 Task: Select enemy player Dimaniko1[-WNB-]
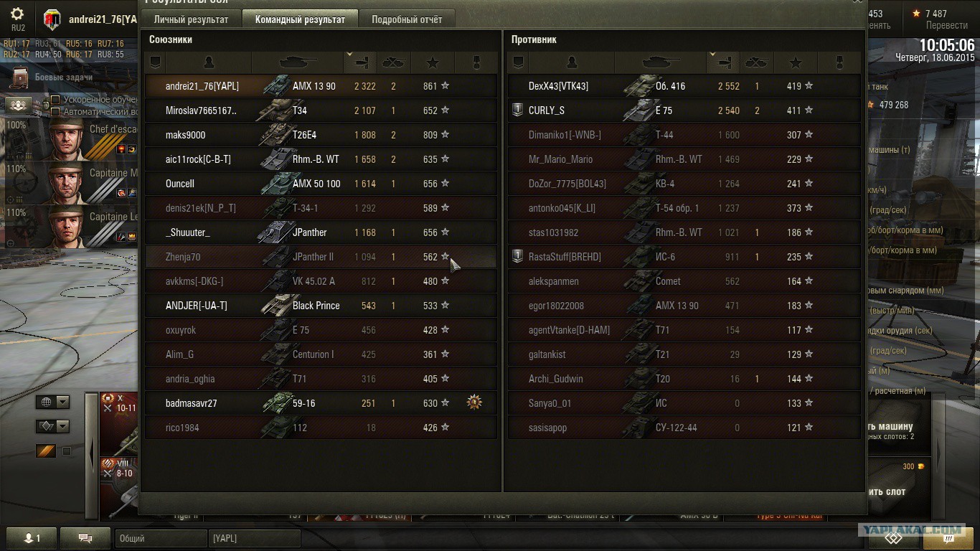(684, 135)
